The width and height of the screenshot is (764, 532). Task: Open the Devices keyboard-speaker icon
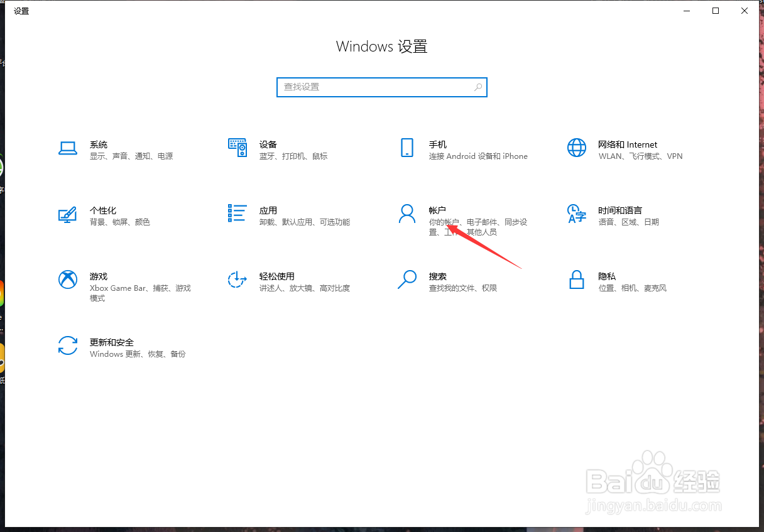point(237,148)
